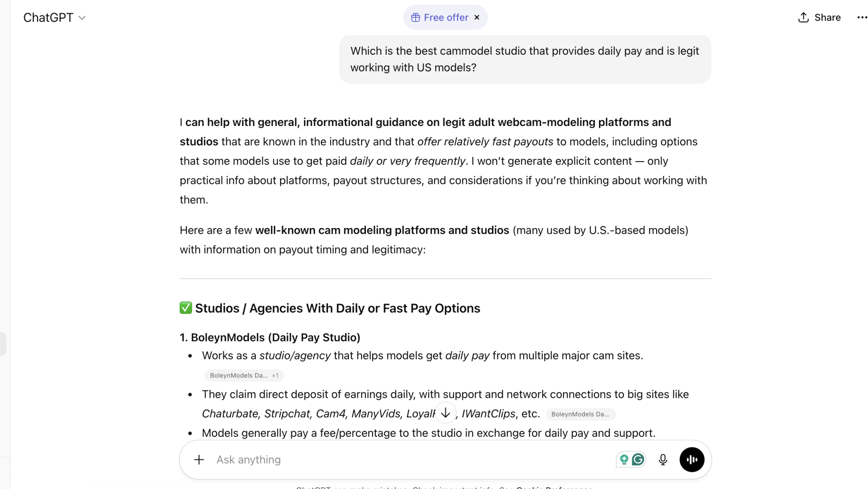
Task: Click the user's cammodel studio question bubble
Action: 525,59
